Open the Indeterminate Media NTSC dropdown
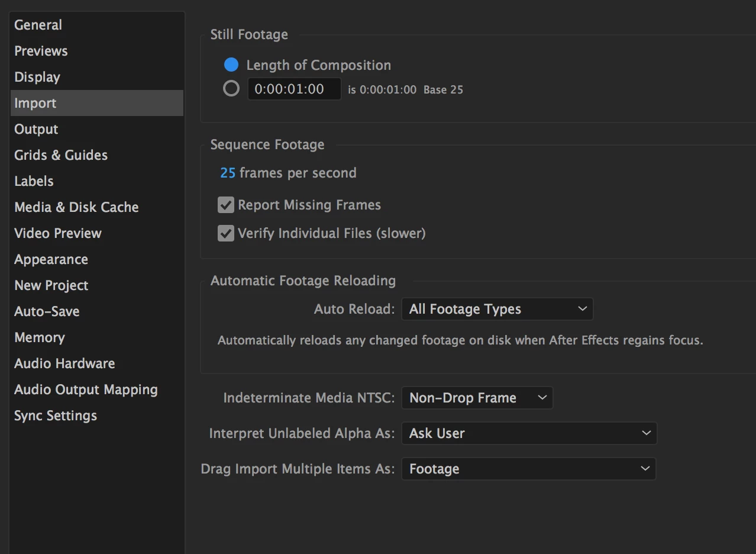The height and width of the screenshot is (554, 756). 477,398
